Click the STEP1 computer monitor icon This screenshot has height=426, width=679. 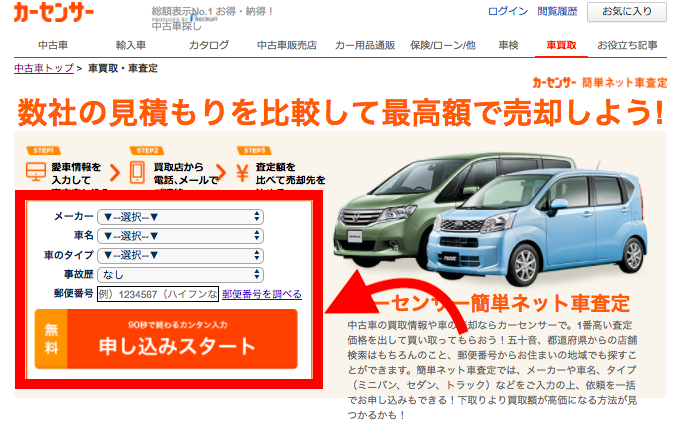[36, 171]
